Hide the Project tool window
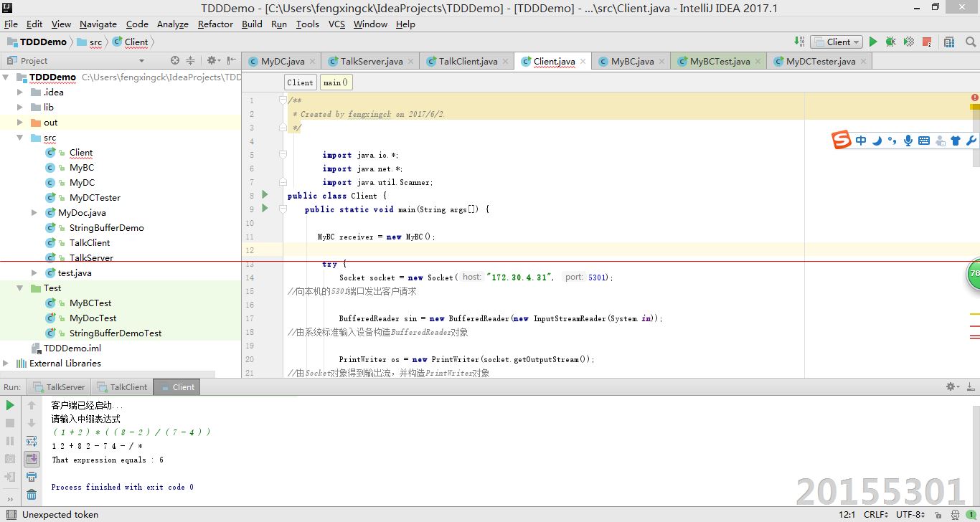 232,61
